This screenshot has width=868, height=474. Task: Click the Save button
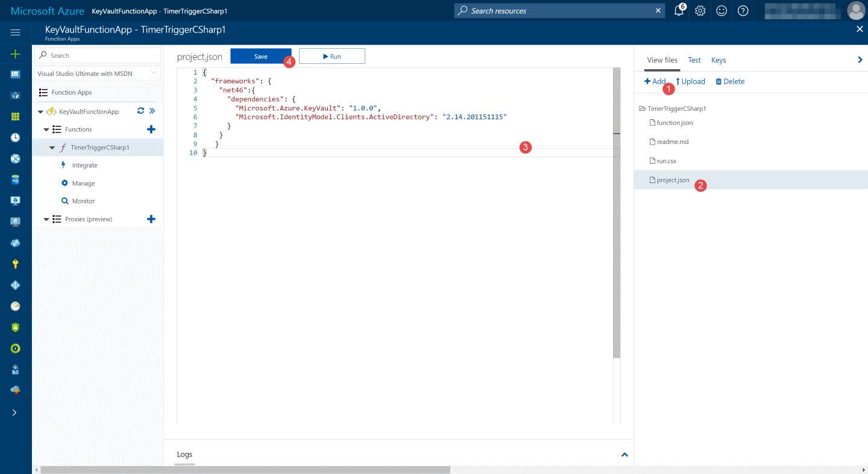click(260, 56)
